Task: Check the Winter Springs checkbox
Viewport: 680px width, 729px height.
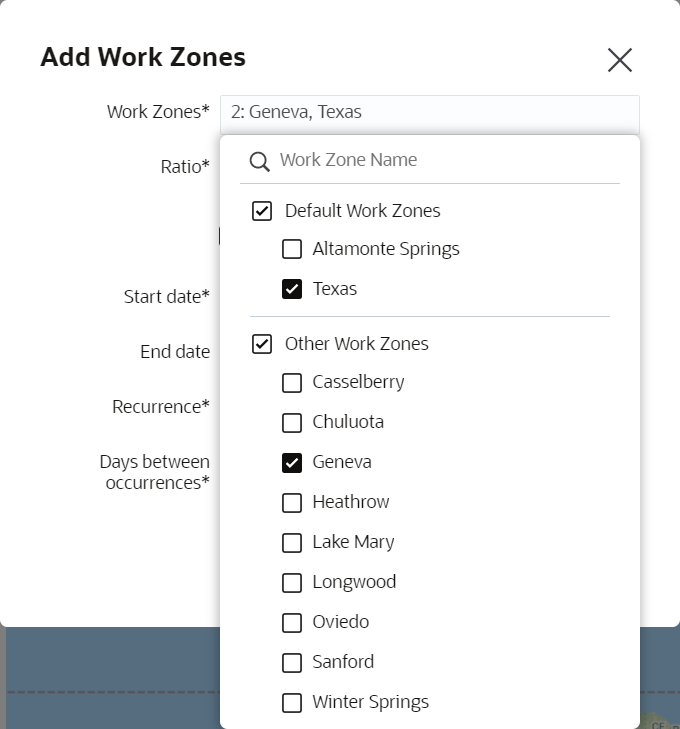Action: click(292, 702)
